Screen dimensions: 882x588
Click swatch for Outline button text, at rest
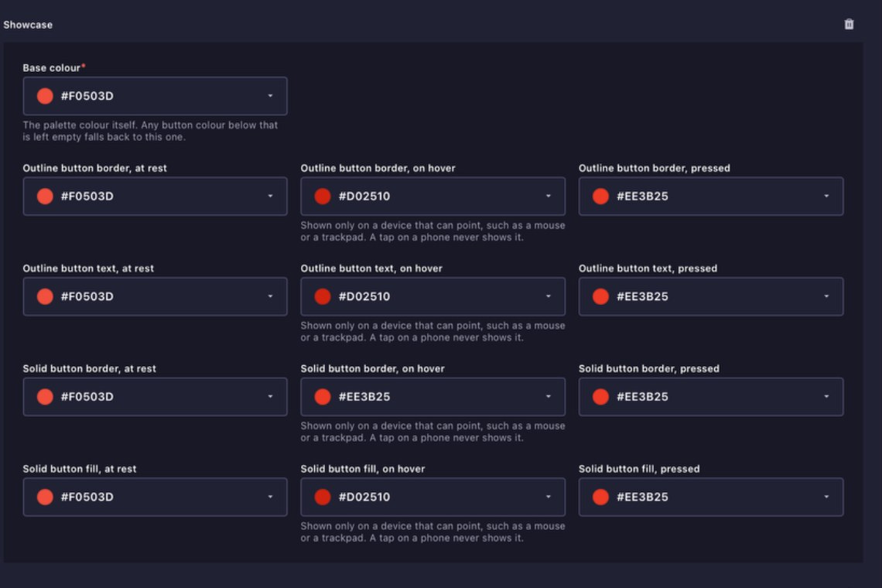(45, 296)
